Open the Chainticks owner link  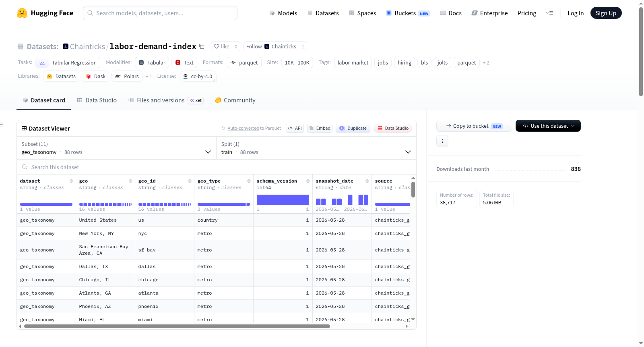coord(87,46)
